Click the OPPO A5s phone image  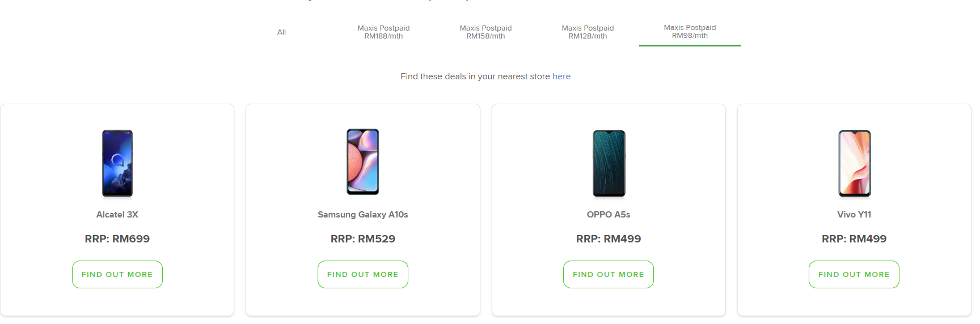(609, 163)
